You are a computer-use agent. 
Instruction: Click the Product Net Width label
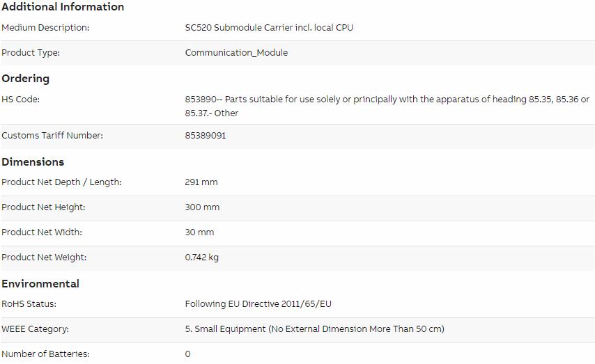(42, 232)
